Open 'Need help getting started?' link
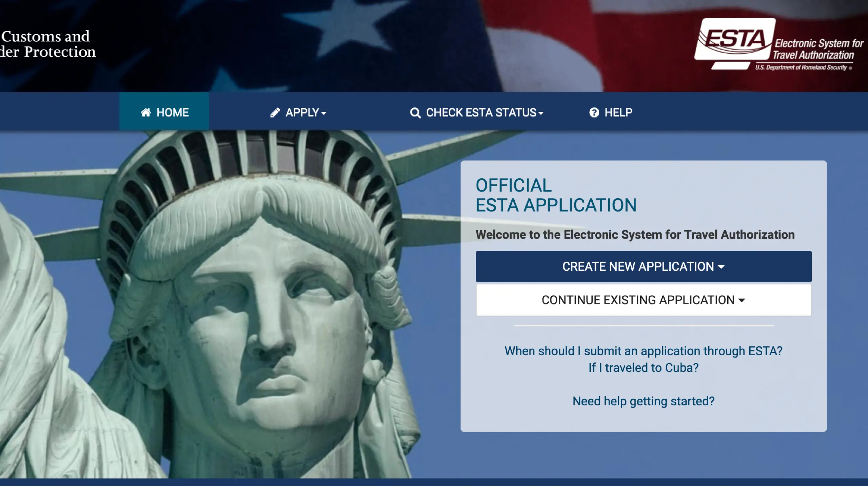 tap(644, 401)
